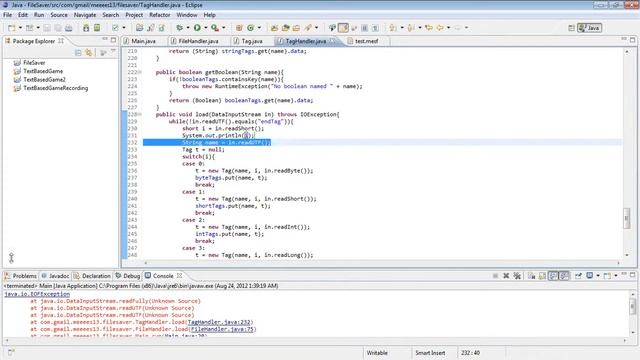Click the green Run toolbar button
The width and height of the screenshot is (640, 360).
tap(197, 28)
